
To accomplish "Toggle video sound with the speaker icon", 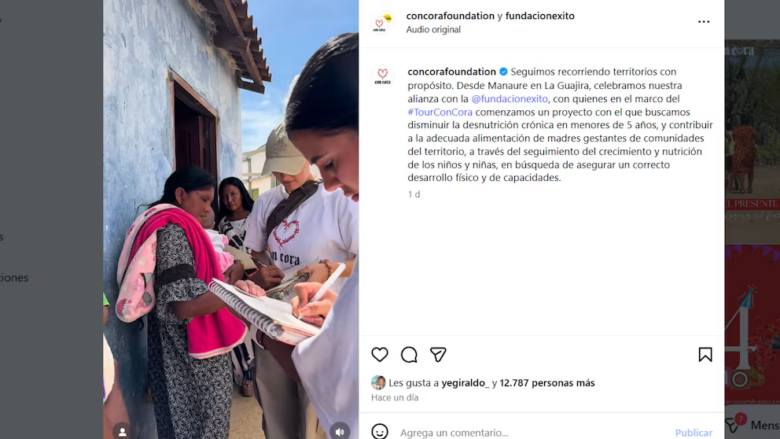I will [340, 431].
